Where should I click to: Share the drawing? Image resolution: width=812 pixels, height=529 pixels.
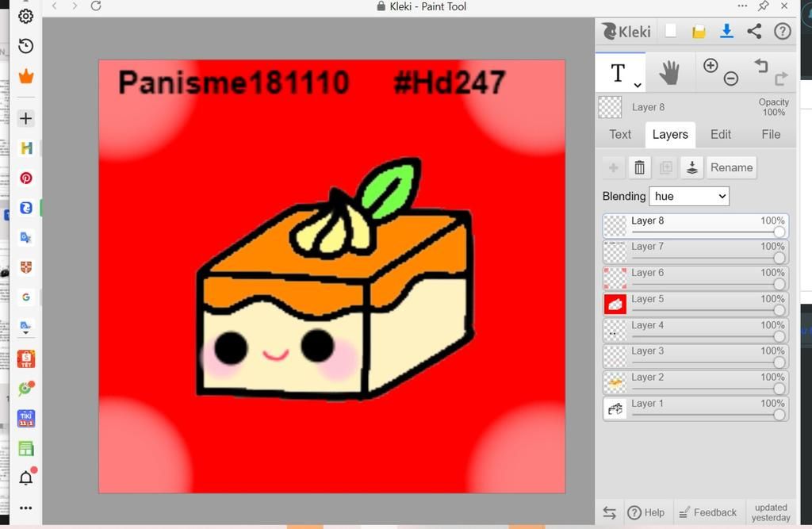click(x=755, y=31)
